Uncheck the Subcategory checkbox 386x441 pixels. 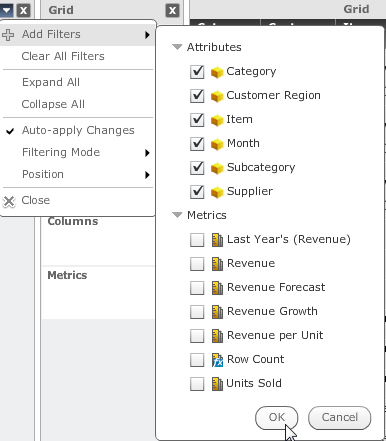click(x=197, y=168)
